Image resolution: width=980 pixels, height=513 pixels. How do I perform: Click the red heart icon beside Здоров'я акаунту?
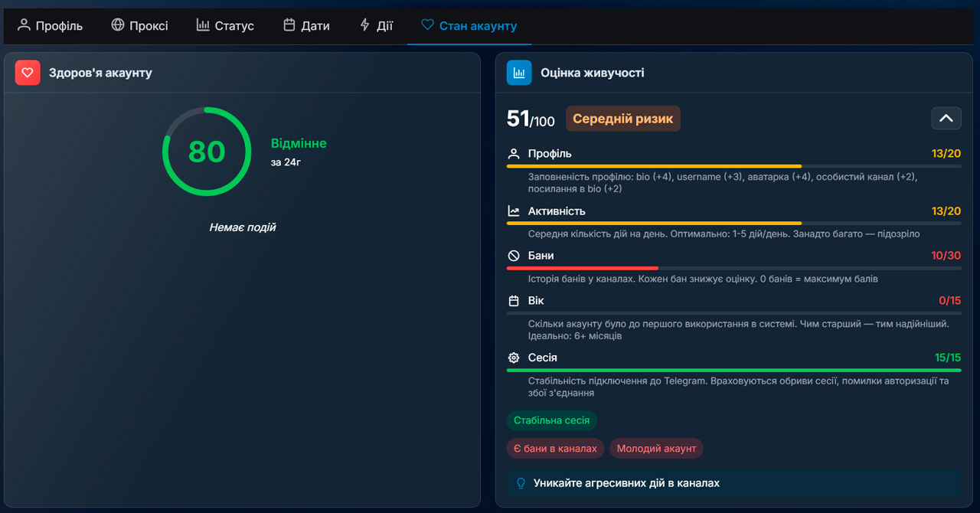click(x=28, y=73)
